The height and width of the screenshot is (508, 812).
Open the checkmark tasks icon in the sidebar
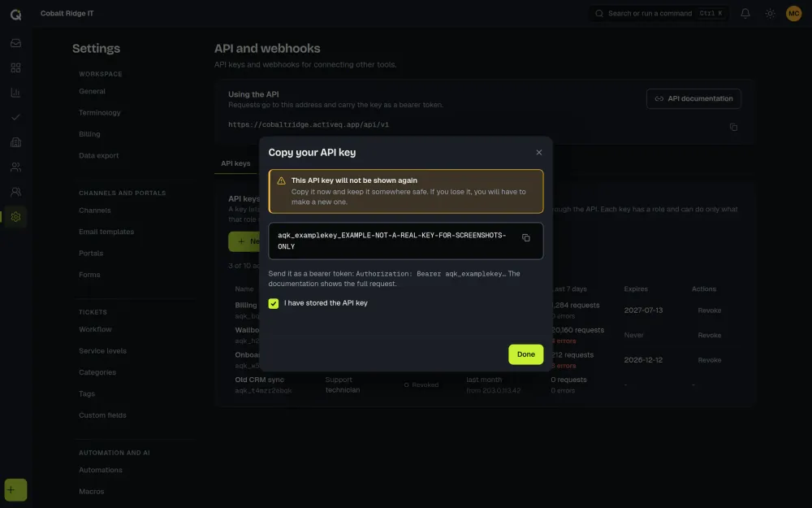[15, 117]
